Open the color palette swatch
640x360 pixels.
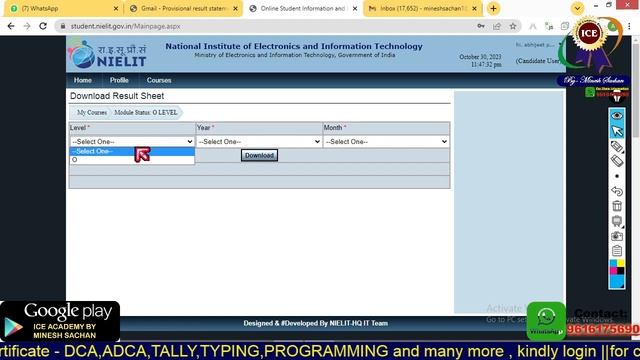click(x=617, y=267)
